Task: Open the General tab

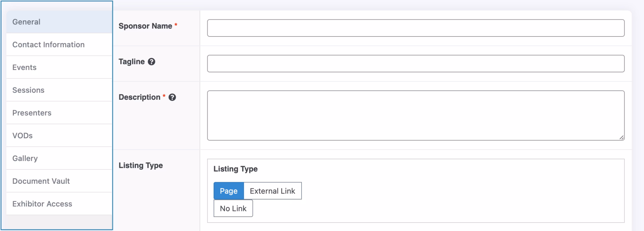Action: point(26,22)
